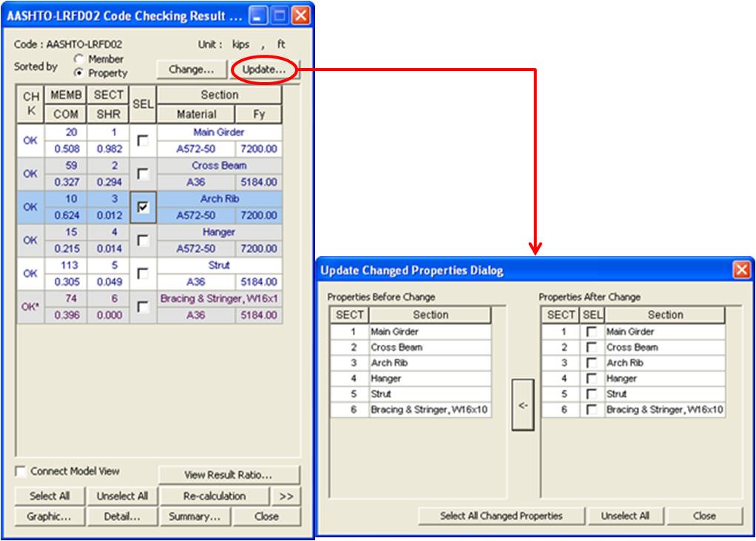Select the Member sort radio button
Image resolution: width=756 pixels, height=541 pixels.
coord(78,58)
